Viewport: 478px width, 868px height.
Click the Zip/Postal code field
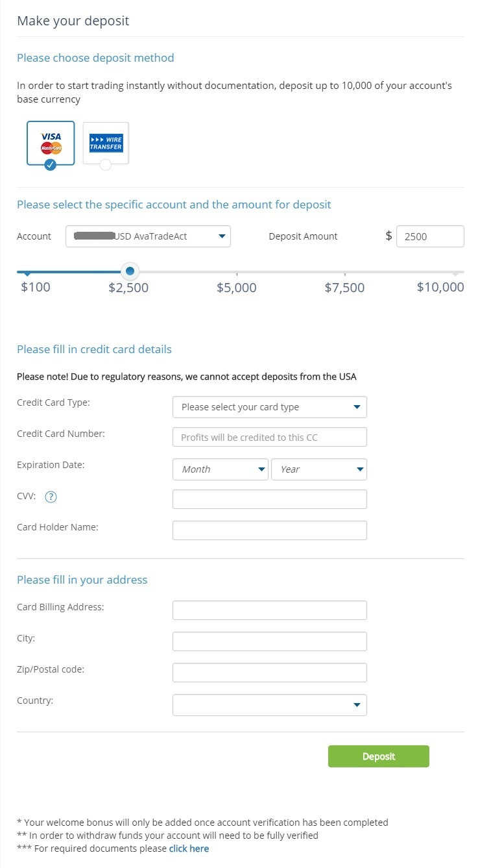269,673
